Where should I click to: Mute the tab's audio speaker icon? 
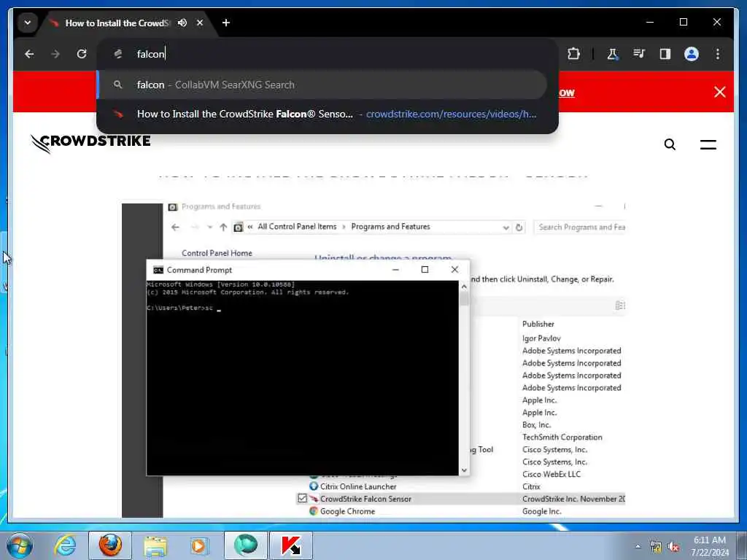coord(182,23)
